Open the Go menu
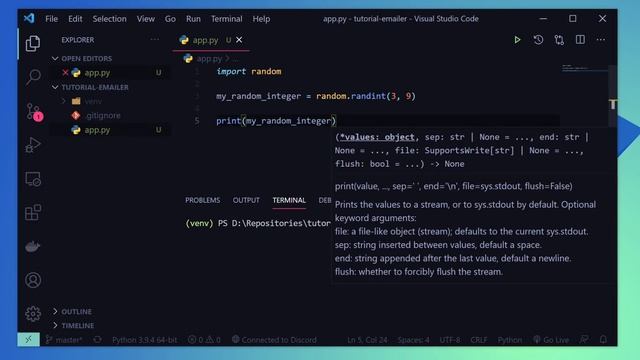 tap(170, 19)
